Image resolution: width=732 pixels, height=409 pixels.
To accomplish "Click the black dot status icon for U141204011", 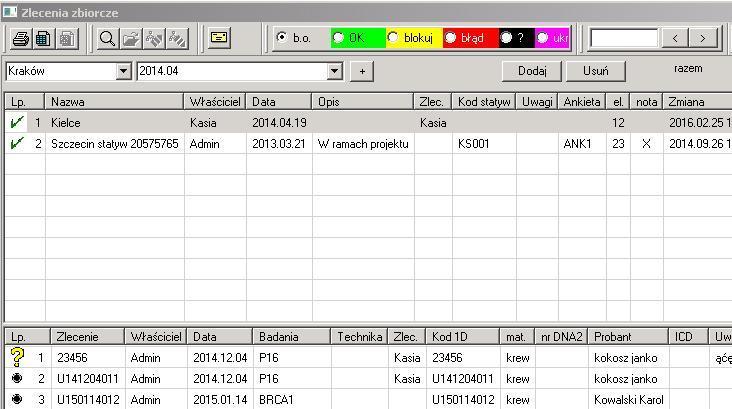I will 17,378.
